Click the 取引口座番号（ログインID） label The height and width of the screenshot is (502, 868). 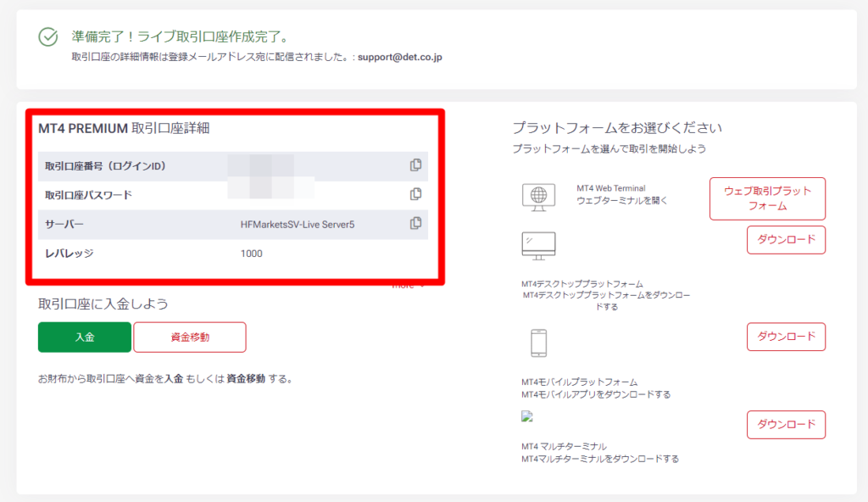105,166
